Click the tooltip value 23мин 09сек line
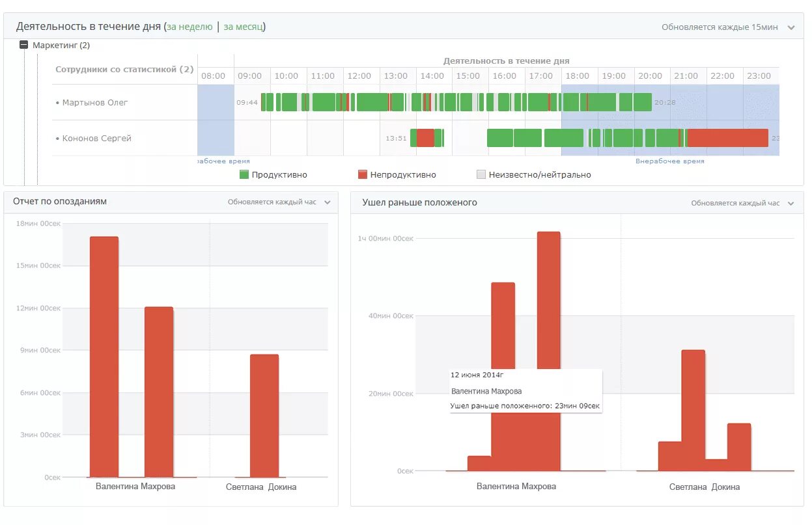This screenshot has width=812, height=525. 525,406
